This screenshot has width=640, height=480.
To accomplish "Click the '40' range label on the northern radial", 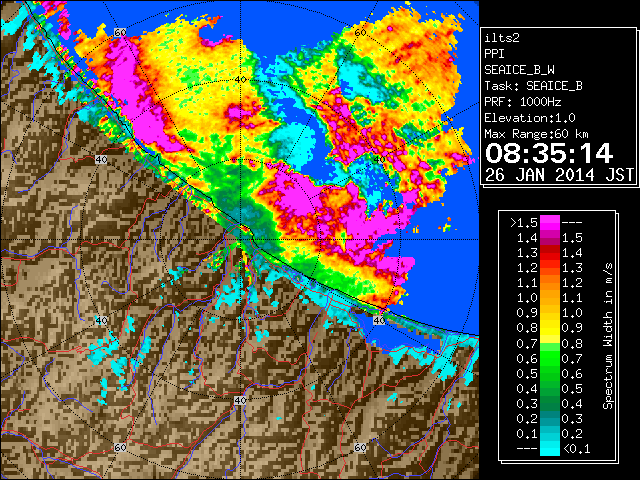I will click(240, 79).
